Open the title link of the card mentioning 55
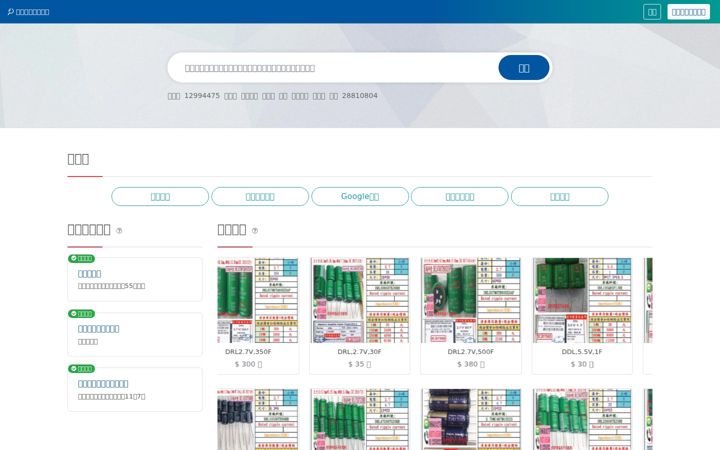This screenshot has width=720, height=450. click(x=89, y=274)
